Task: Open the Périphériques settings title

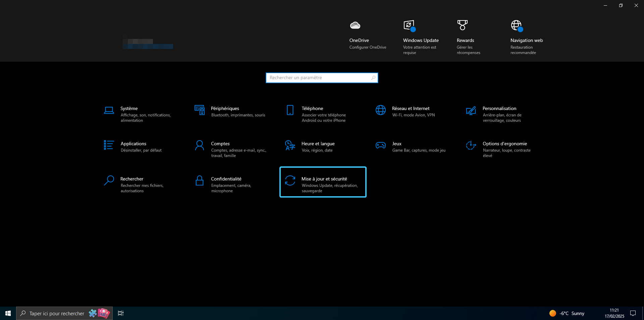Action: click(225, 108)
